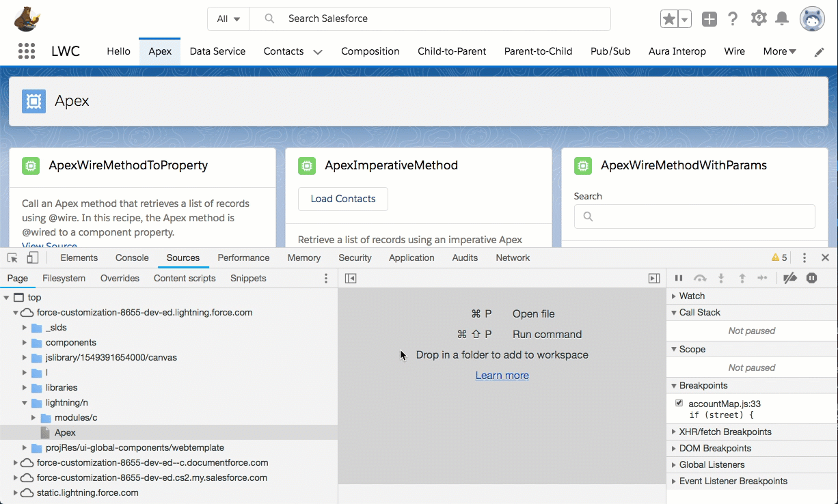The height and width of the screenshot is (504, 838).
Task: Uncheck the accountMap.js:33 breakpoint checkbox
Action: pos(679,403)
